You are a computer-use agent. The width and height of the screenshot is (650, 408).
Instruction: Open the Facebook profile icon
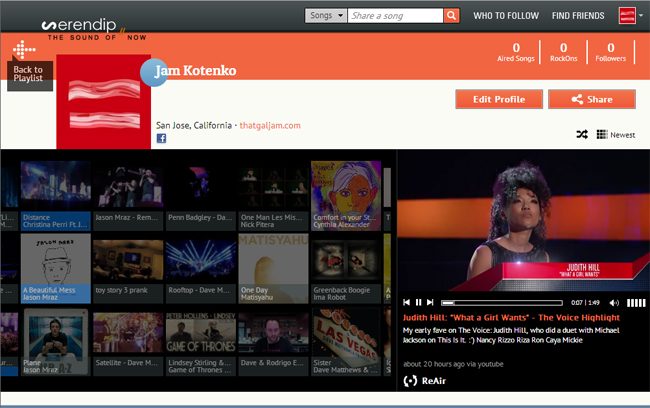[161, 138]
